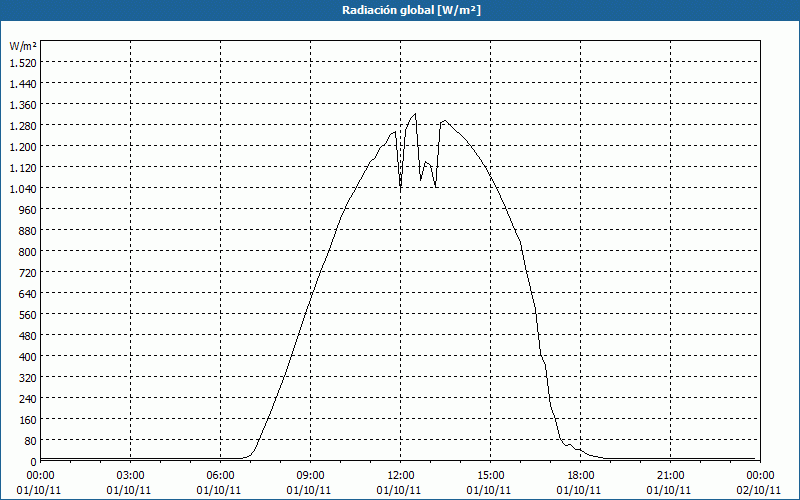Click the 80 y-axis value
The image size is (800, 500).
pyautogui.click(x=31, y=441)
